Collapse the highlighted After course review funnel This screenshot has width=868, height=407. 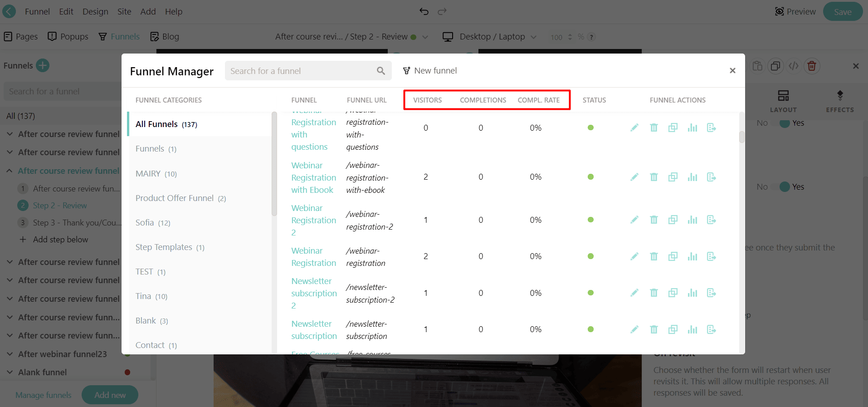point(10,171)
